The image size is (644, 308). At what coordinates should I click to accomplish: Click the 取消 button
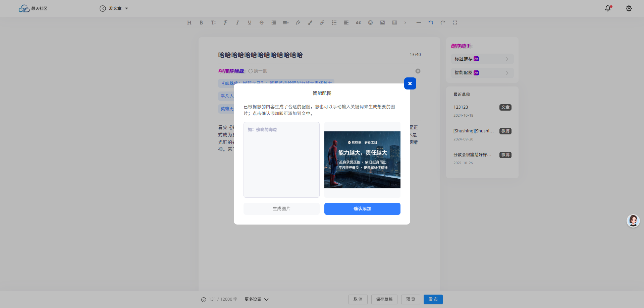pos(358,299)
